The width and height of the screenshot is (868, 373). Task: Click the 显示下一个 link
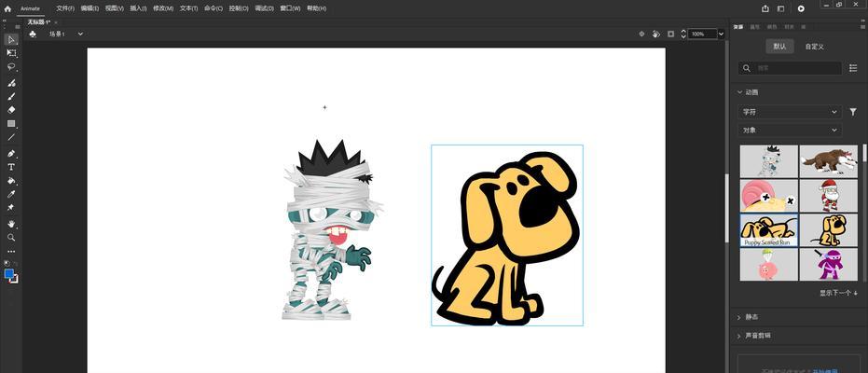tap(839, 293)
